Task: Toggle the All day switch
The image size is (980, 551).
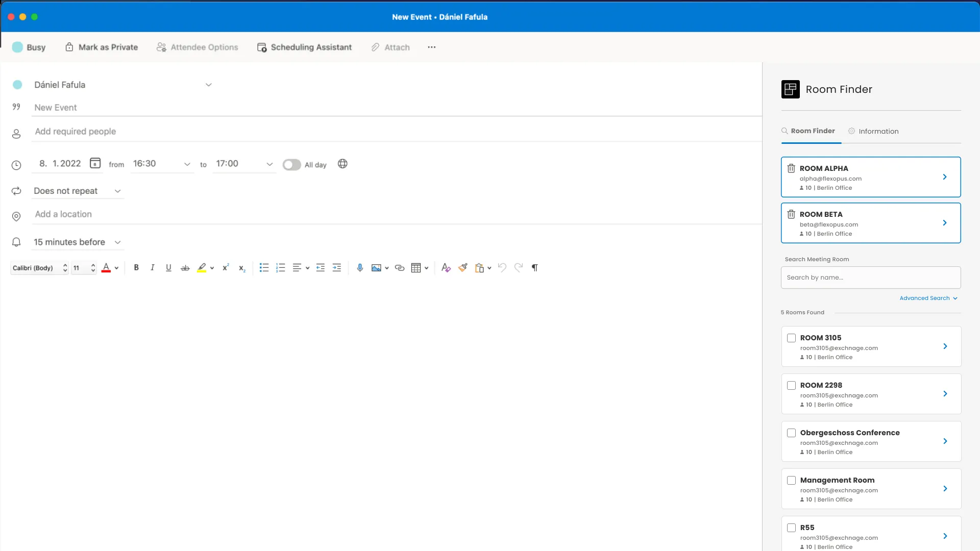Action: point(291,164)
